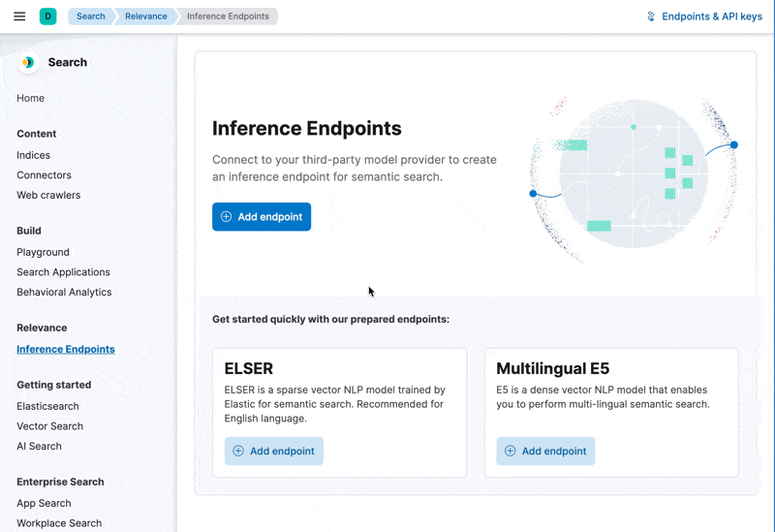Click the Inference Endpoints illustration
Screen dimensions: 775x532
click(634, 179)
